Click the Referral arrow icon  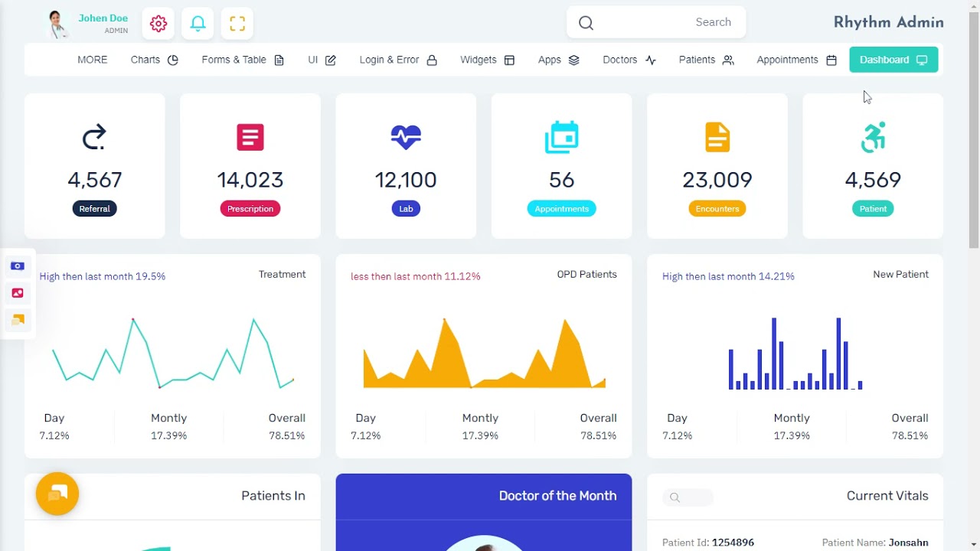[94, 138]
